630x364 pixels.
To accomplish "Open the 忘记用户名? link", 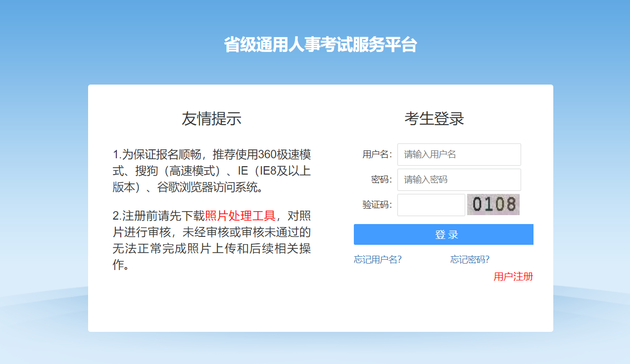I will 378,260.
